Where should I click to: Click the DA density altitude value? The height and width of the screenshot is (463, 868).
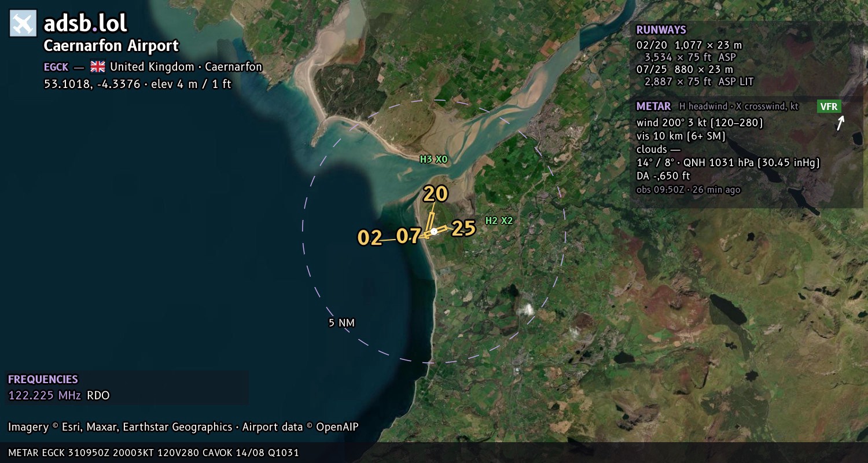click(x=663, y=176)
